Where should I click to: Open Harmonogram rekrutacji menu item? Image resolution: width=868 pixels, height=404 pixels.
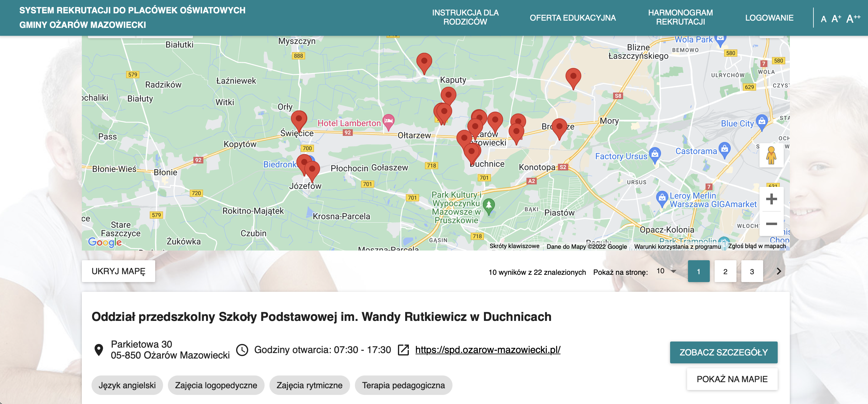(x=680, y=18)
